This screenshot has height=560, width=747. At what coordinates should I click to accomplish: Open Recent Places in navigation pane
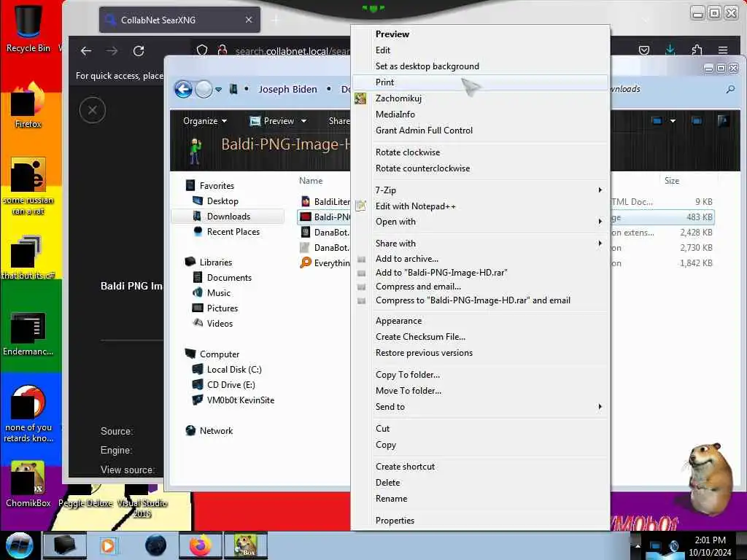233,231
